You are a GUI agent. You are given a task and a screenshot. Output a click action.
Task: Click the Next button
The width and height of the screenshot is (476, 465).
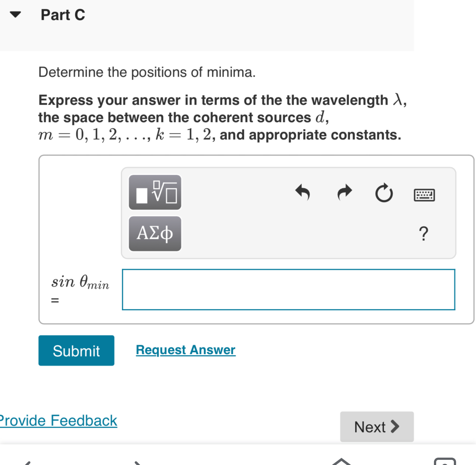[376, 426]
